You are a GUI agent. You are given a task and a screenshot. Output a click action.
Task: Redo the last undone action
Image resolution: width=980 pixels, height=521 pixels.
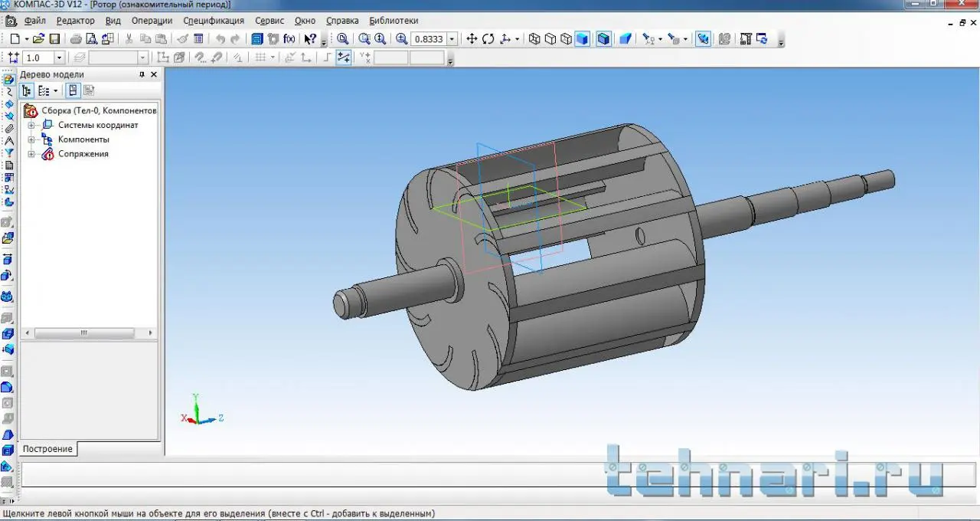235,38
